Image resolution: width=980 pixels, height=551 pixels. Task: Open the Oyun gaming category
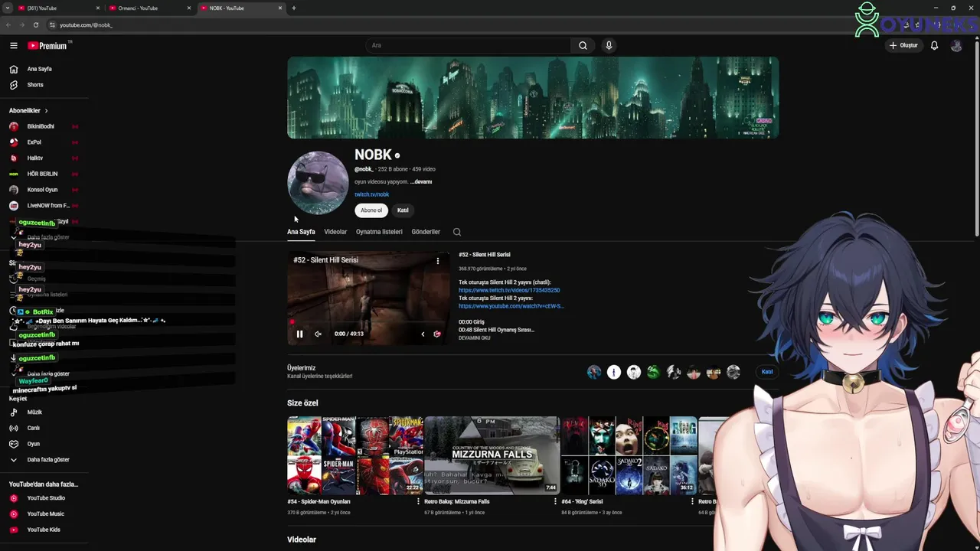[x=34, y=444]
